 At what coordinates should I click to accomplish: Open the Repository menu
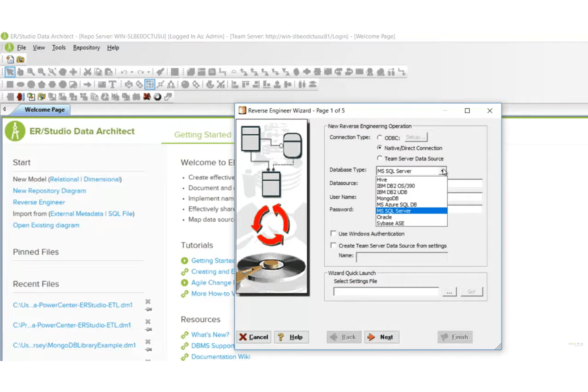(86, 47)
